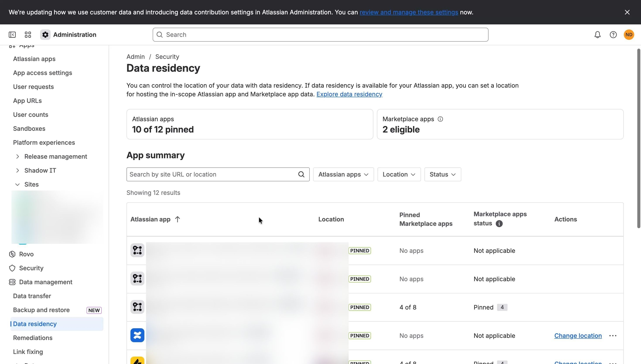Open the help question mark icon
The height and width of the screenshot is (364, 641).
click(x=613, y=35)
